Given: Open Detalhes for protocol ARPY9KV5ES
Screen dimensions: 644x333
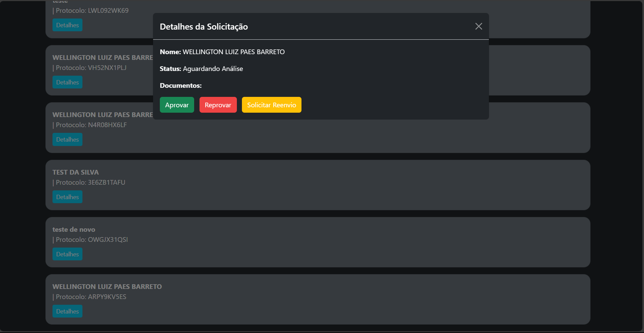Looking at the screenshot, I should (67, 311).
